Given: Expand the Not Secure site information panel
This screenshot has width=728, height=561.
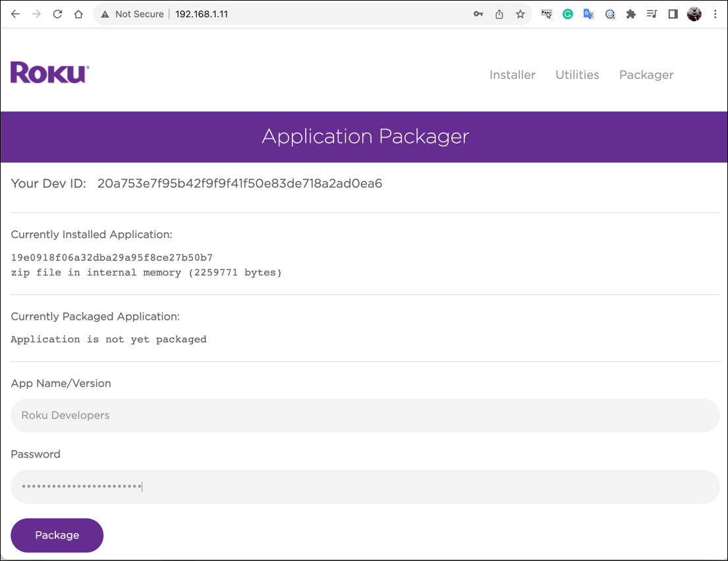Looking at the screenshot, I should tap(131, 13).
